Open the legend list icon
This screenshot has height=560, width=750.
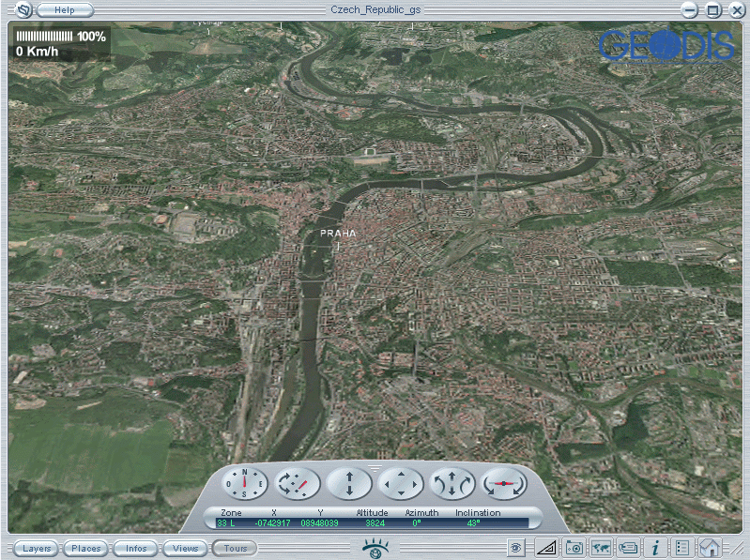pos(682,548)
